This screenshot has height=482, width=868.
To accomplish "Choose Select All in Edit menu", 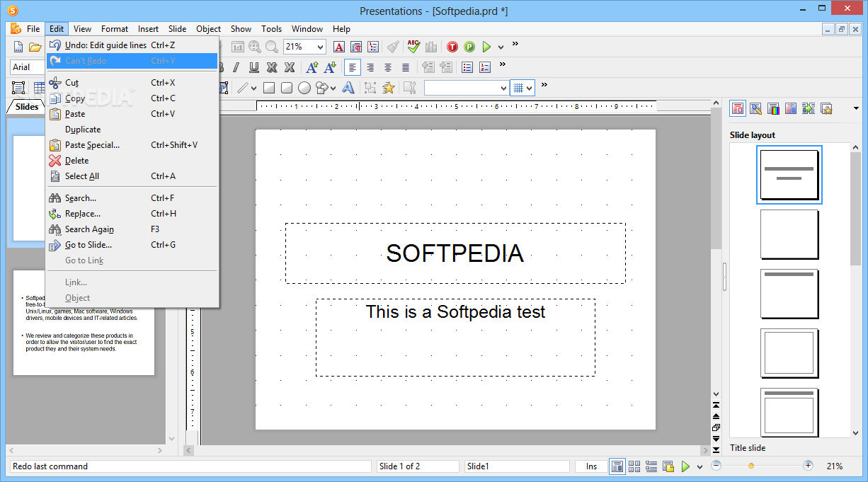I will pos(132,176).
